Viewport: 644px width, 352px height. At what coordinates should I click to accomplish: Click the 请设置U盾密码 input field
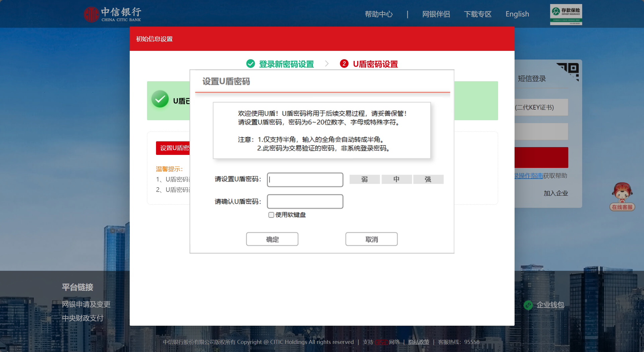(x=305, y=180)
